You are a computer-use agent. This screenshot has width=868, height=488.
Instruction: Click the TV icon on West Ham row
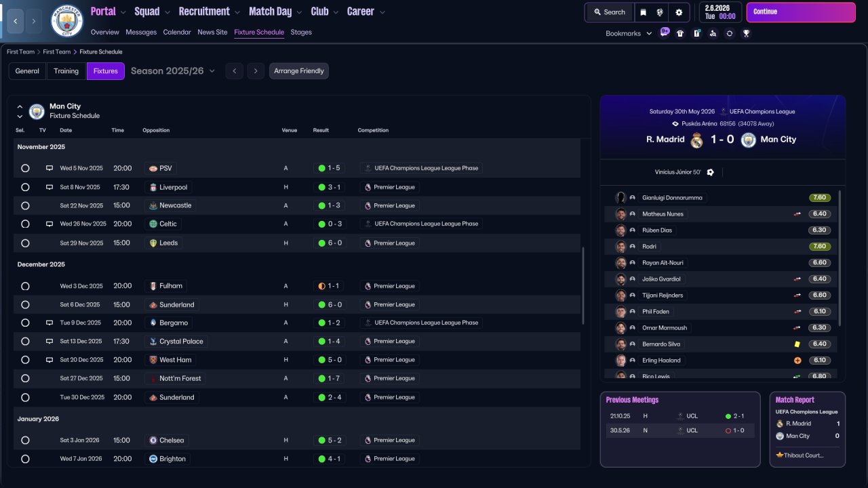(x=49, y=360)
